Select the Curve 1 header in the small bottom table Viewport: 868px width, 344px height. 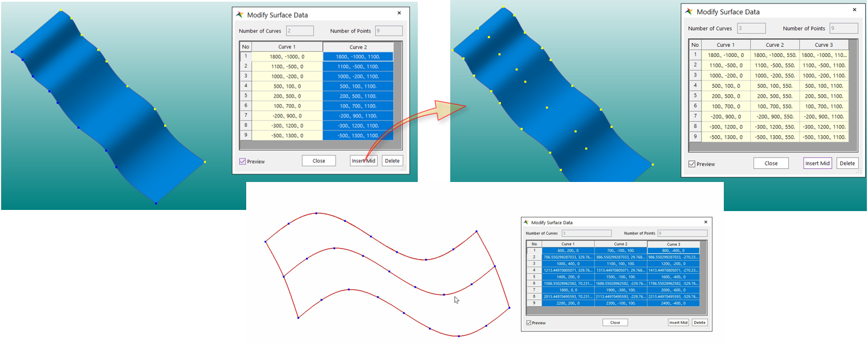click(x=568, y=244)
